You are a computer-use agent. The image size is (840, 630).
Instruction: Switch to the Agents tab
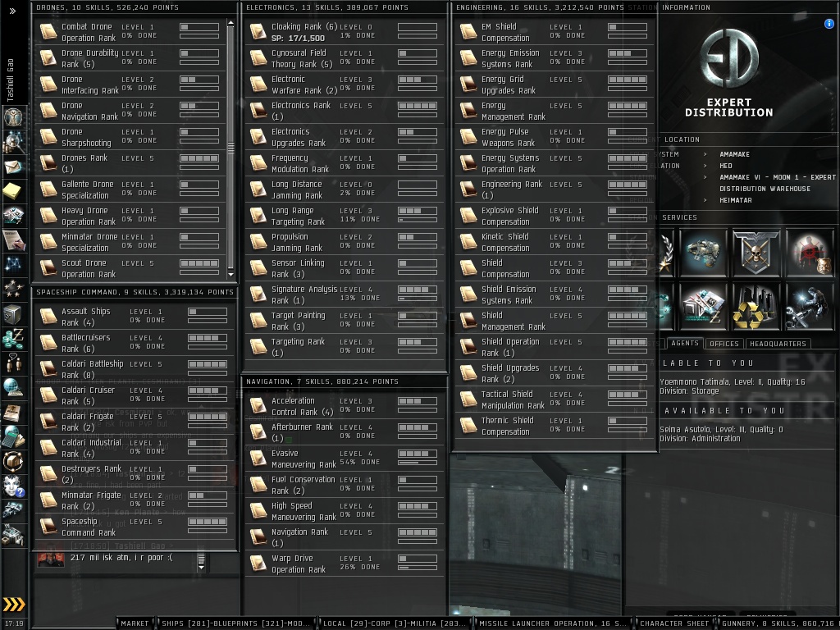(685, 344)
